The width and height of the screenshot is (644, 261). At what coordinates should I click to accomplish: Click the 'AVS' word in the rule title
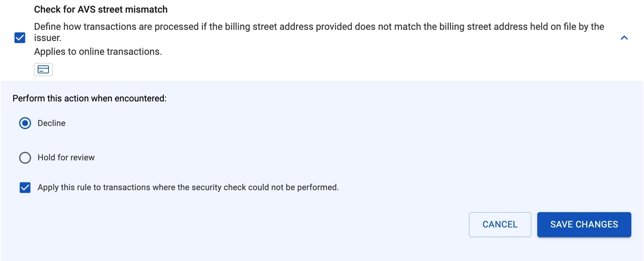[86, 9]
